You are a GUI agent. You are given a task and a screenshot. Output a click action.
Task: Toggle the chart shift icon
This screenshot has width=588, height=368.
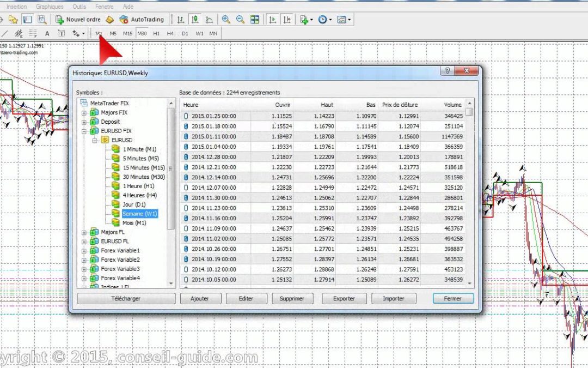(x=287, y=20)
